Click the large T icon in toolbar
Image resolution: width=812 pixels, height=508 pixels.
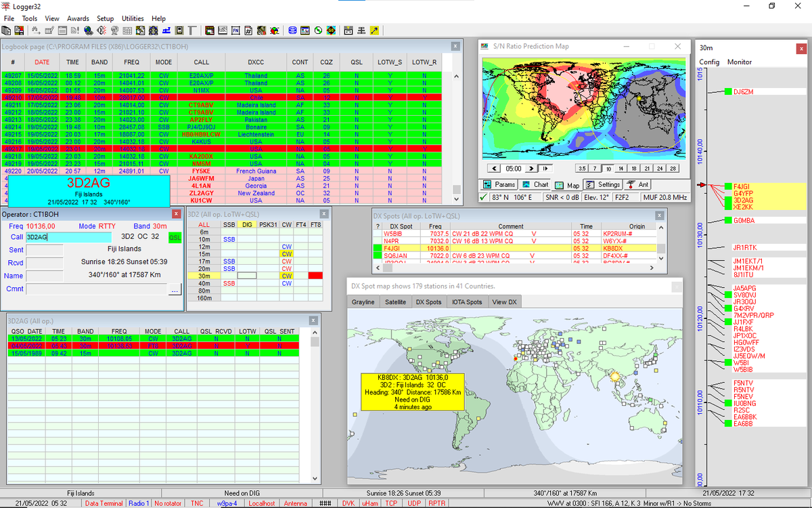192,30
